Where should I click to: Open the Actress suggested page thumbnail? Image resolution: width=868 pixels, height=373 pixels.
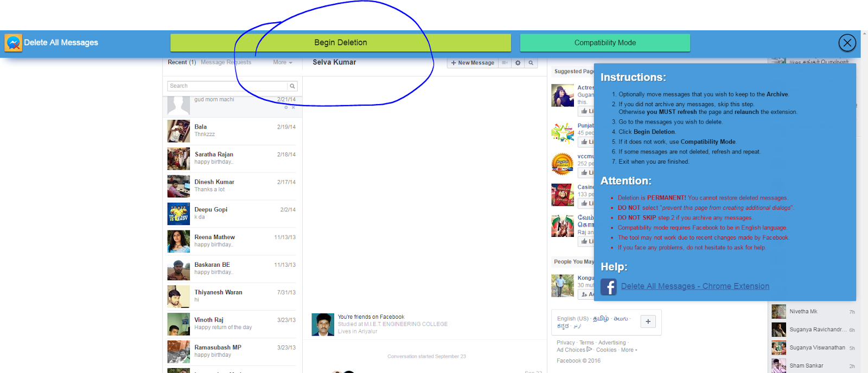tap(563, 95)
